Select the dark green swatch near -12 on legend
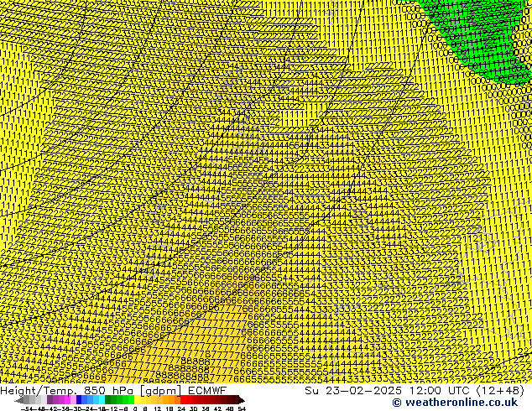The image size is (532, 411). (108, 400)
